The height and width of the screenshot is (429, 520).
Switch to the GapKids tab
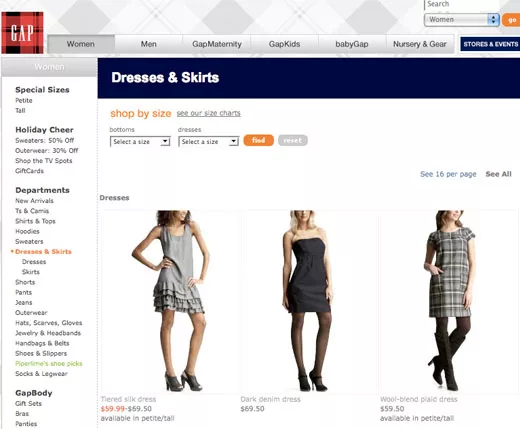coord(284,44)
